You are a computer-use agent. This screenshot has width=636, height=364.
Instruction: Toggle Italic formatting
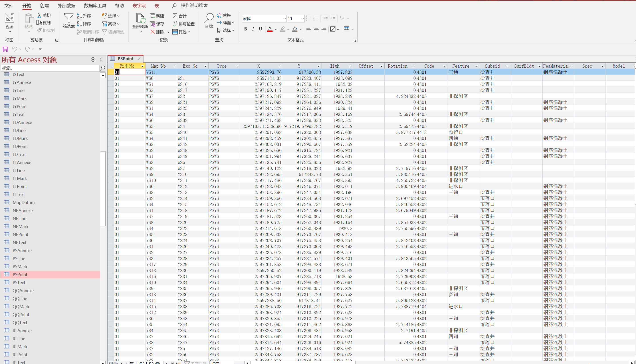pos(253,29)
